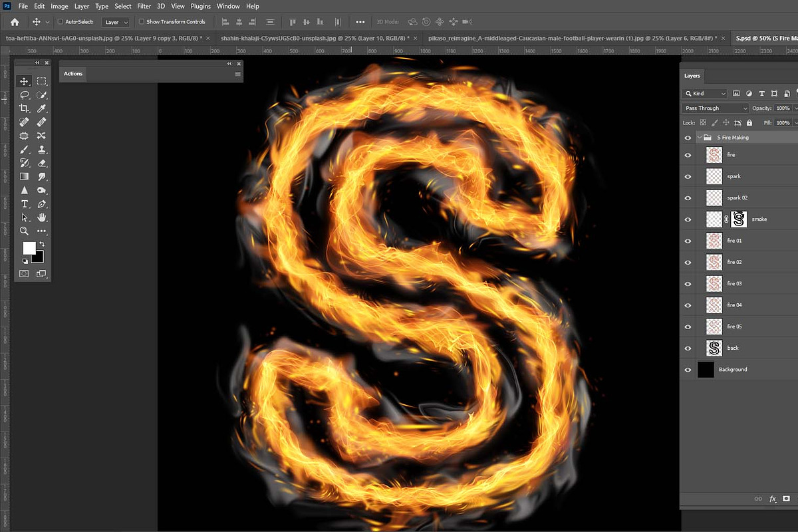Open the layer style fx menu
Image resolution: width=798 pixels, height=532 pixels.
coord(773,498)
